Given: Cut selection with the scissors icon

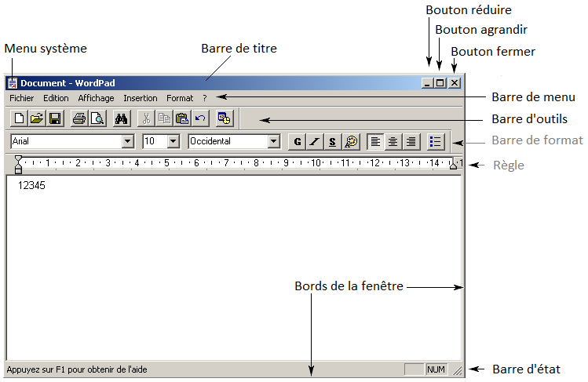Looking at the screenshot, I should (146, 118).
